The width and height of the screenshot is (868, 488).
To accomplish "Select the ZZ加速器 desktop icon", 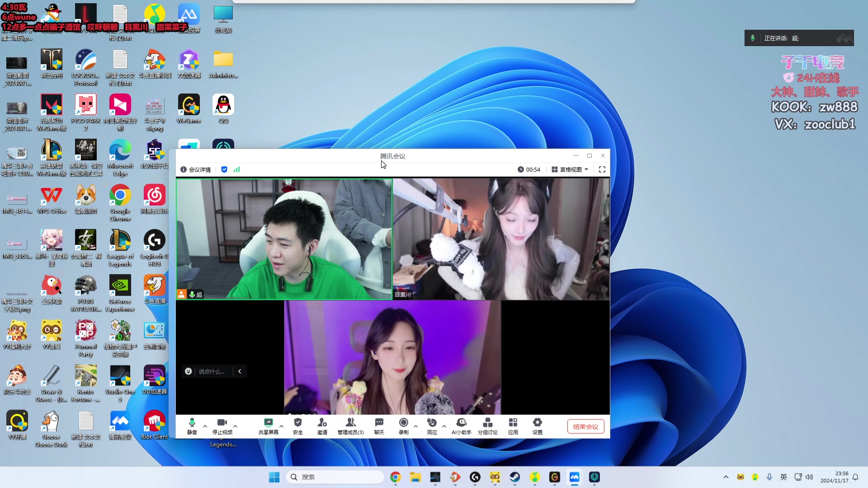I will coord(189,64).
